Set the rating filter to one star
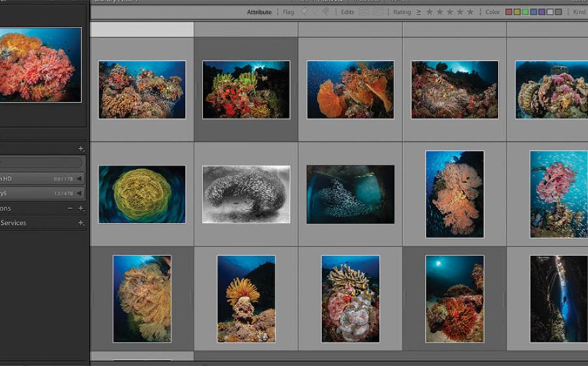The image size is (588, 366). coord(429,12)
